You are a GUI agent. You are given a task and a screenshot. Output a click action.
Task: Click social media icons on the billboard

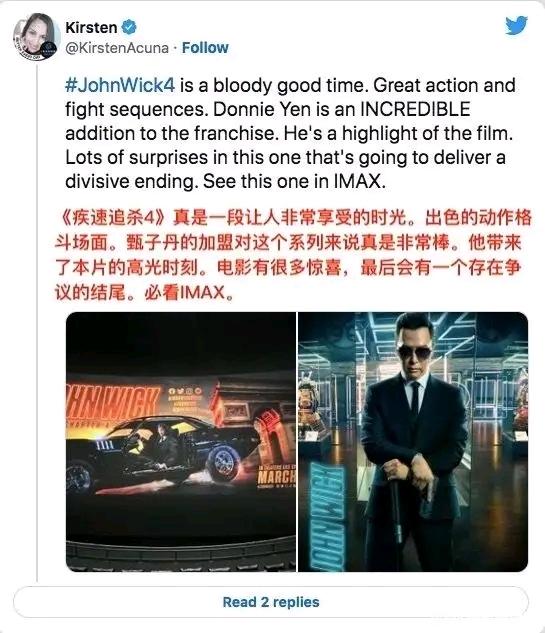184,391
